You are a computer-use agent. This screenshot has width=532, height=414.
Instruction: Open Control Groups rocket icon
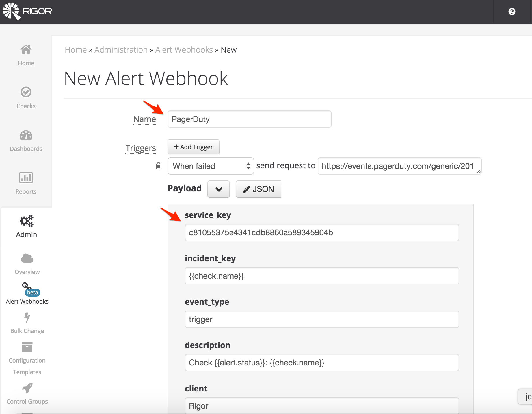pos(27,388)
